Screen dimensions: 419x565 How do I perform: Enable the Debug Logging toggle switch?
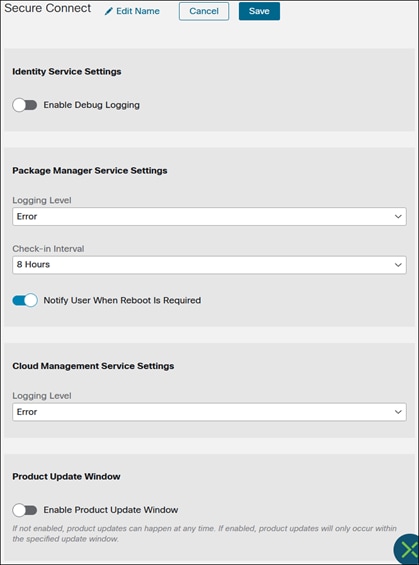pyautogui.click(x=25, y=105)
